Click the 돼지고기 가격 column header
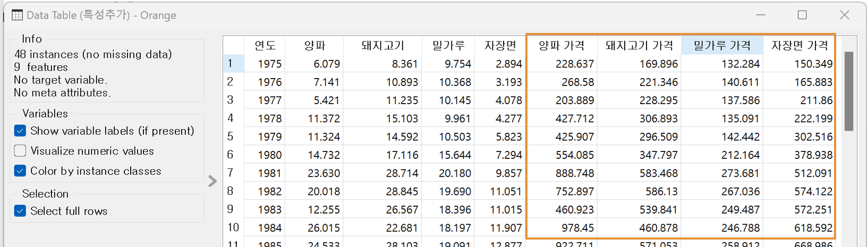Viewport: 868px width, 247px height. click(639, 46)
